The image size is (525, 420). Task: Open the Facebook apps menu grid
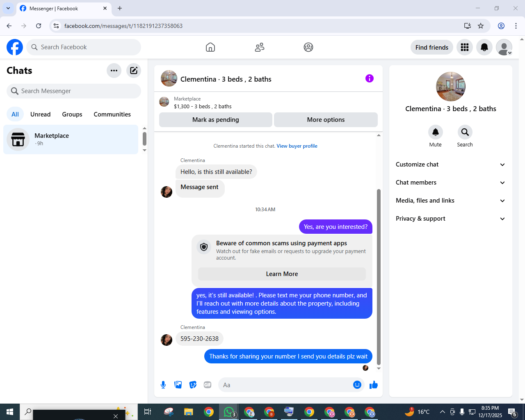(465, 47)
